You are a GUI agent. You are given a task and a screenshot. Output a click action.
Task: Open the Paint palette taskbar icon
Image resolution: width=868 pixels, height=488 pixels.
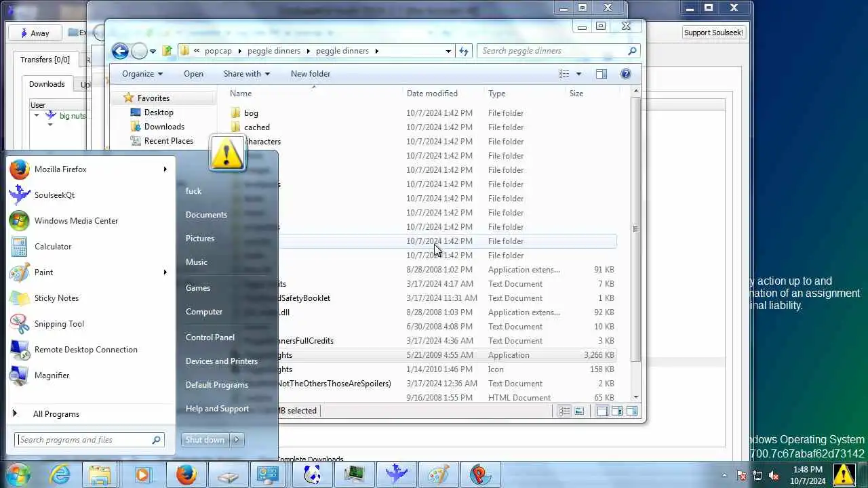(439, 474)
